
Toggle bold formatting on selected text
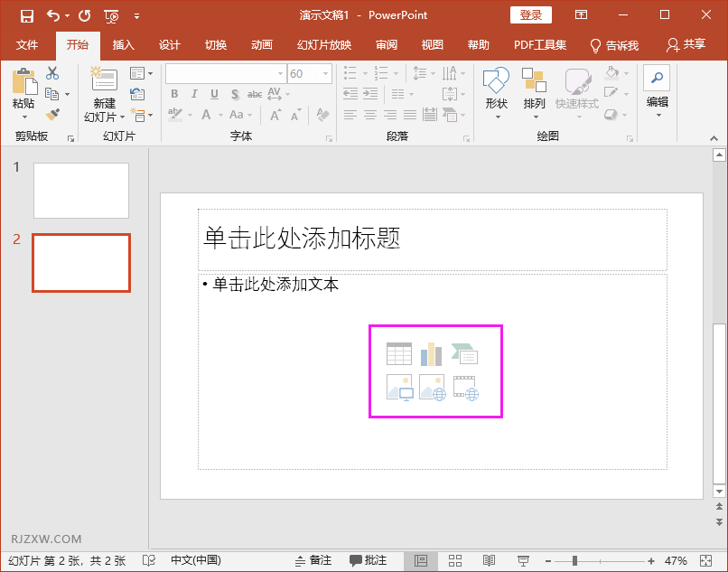[x=173, y=93]
